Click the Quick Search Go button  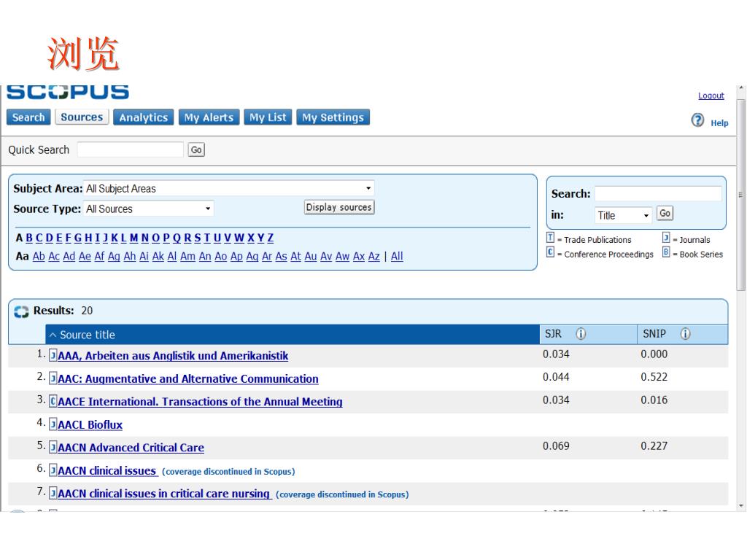click(x=196, y=149)
